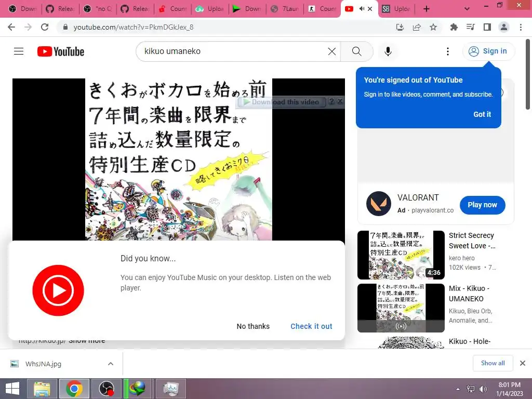Viewport: 532px width, 399px height.
Task: Open Internet Download Manager taskbar icon
Action: pyautogui.click(x=138, y=389)
